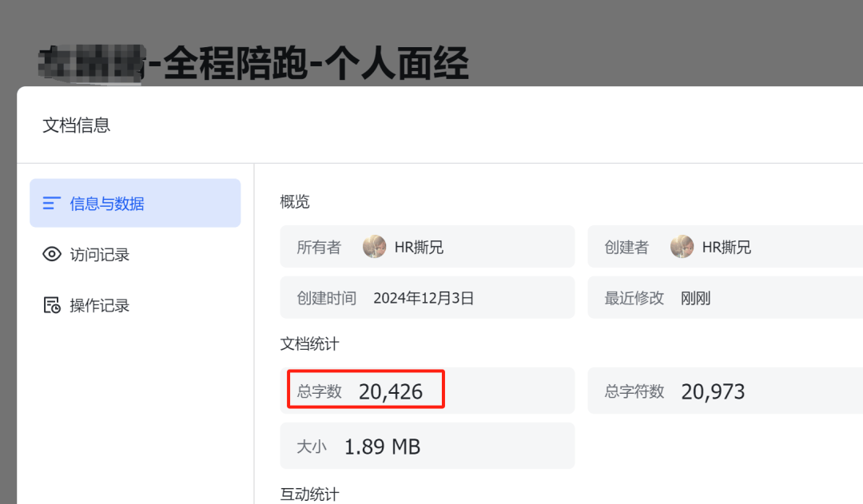The image size is (863, 504).
Task: Click the log icon beside 操作记录
Action: (x=52, y=305)
